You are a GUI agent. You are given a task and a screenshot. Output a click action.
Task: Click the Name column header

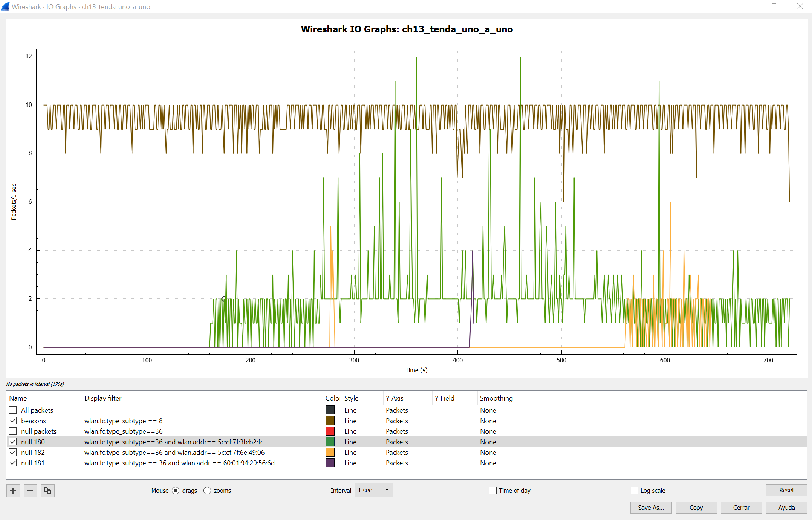point(18,398)
